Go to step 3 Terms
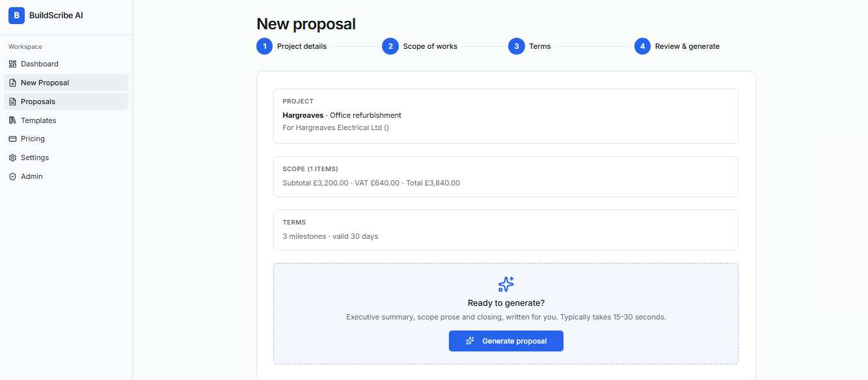 [x=530, y=46]
